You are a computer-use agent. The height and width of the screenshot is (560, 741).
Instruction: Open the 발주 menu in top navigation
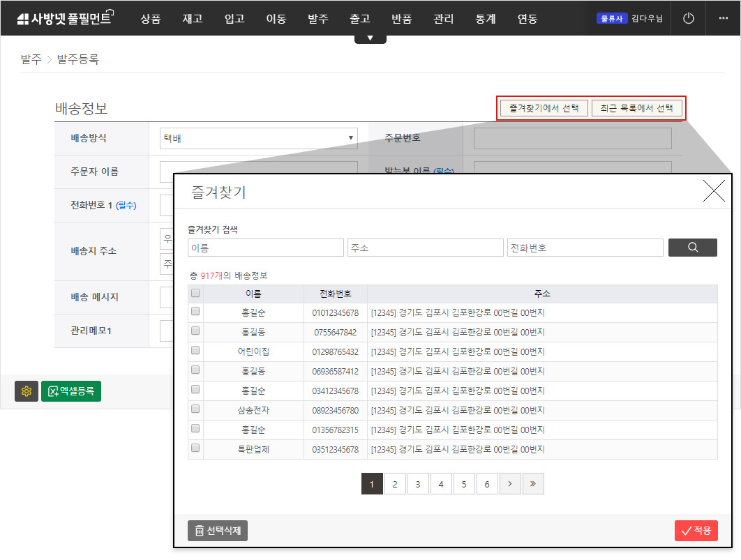[x=318, y=19]
